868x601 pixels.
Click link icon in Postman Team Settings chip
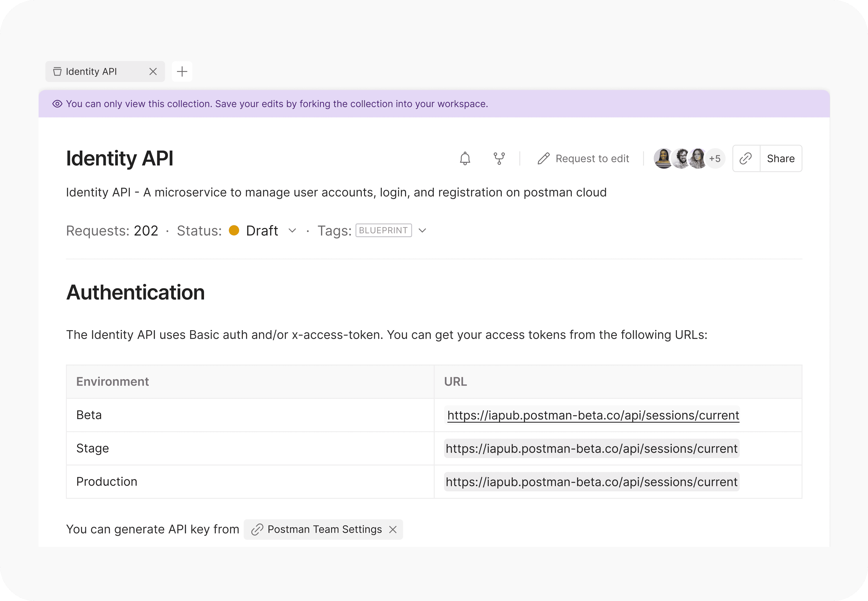click(x=257, y=530)
